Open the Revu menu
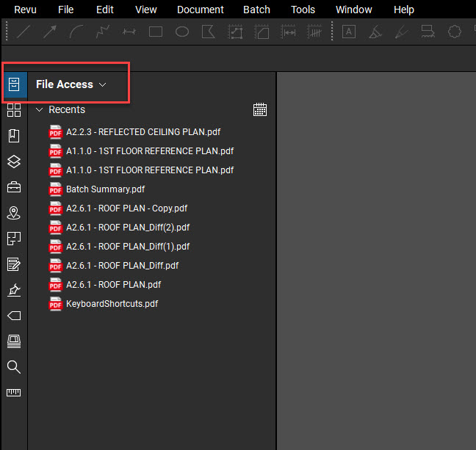 tap(25, 10)
